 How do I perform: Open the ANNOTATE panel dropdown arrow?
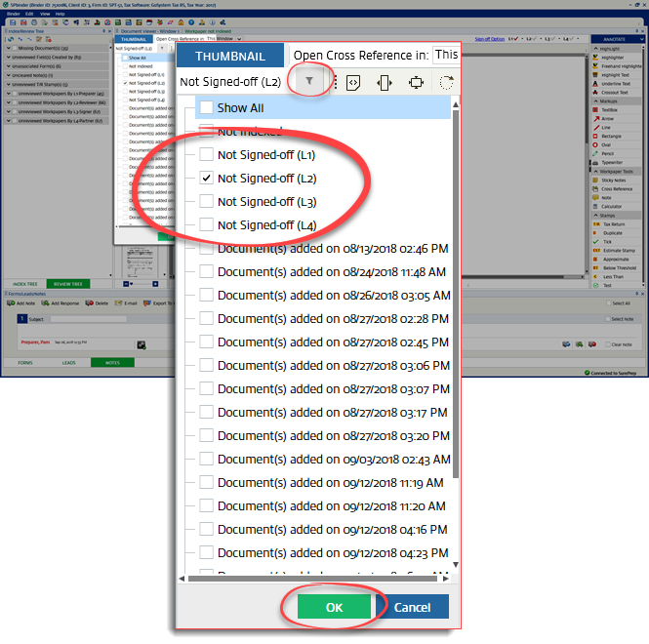641,39
